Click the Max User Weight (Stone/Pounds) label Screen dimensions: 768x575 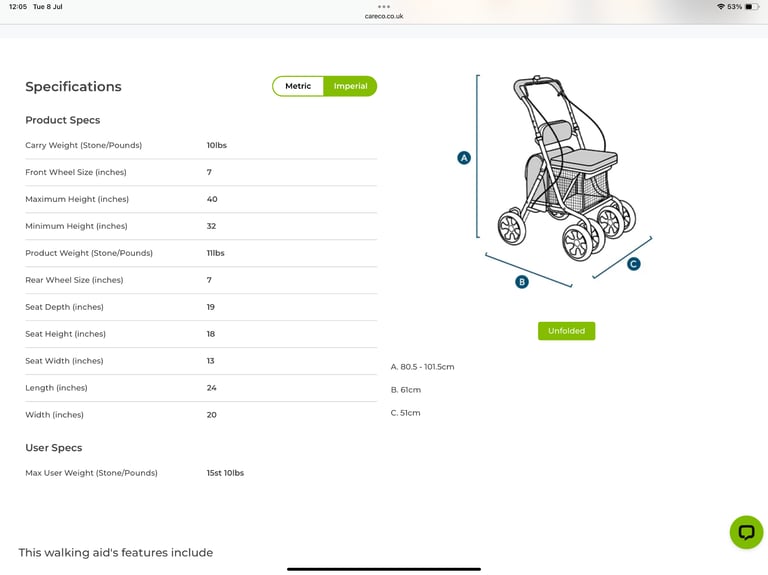(92, 473)
